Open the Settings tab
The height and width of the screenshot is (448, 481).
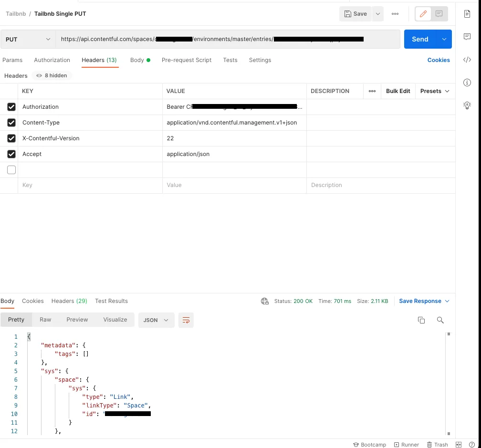click(260, 60)
